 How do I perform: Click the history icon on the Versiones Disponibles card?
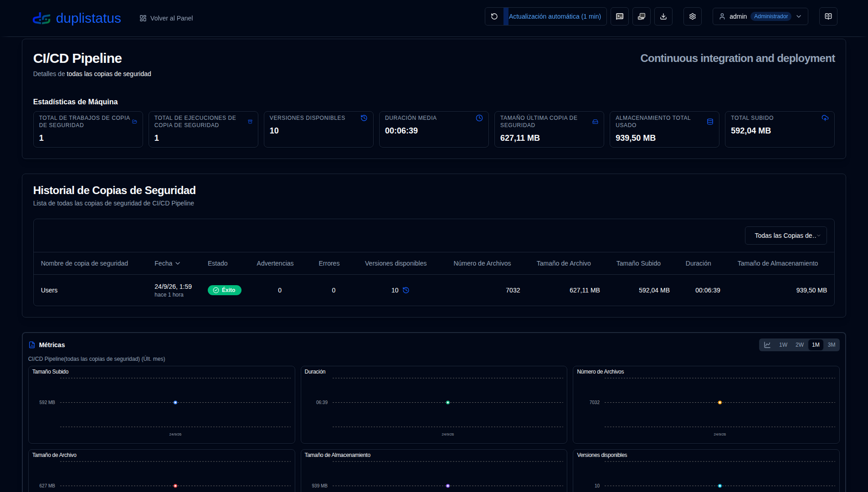(x=364, y=118)
